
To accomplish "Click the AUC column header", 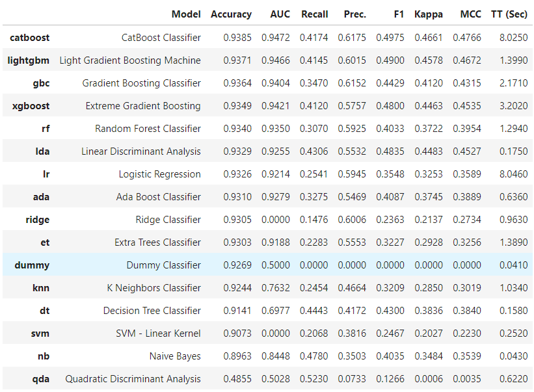I will tap(280, 14).
